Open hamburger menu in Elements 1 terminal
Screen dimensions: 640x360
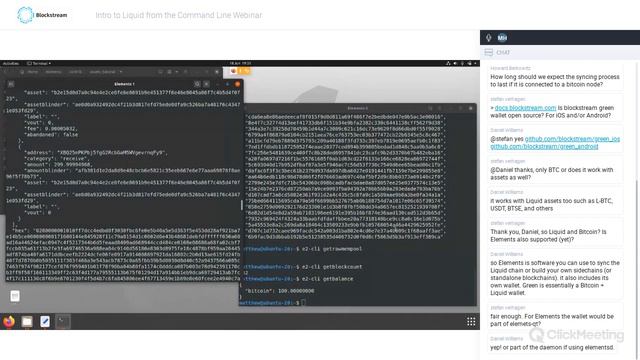pos(207,84)
